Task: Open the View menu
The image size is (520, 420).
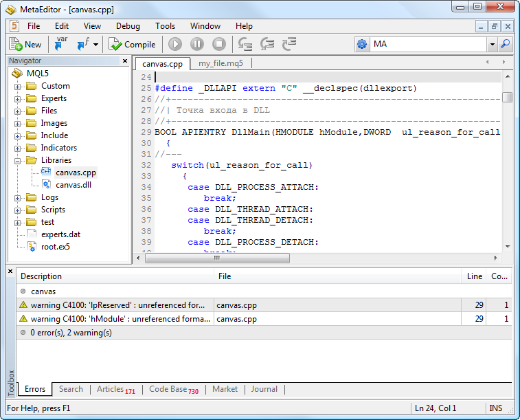Action: point(92,26)
